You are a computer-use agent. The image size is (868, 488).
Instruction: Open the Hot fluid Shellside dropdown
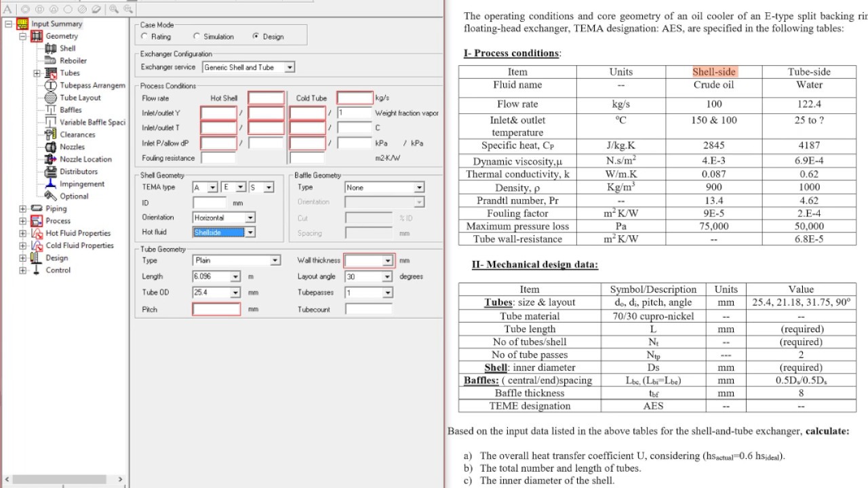click(250, 232)
